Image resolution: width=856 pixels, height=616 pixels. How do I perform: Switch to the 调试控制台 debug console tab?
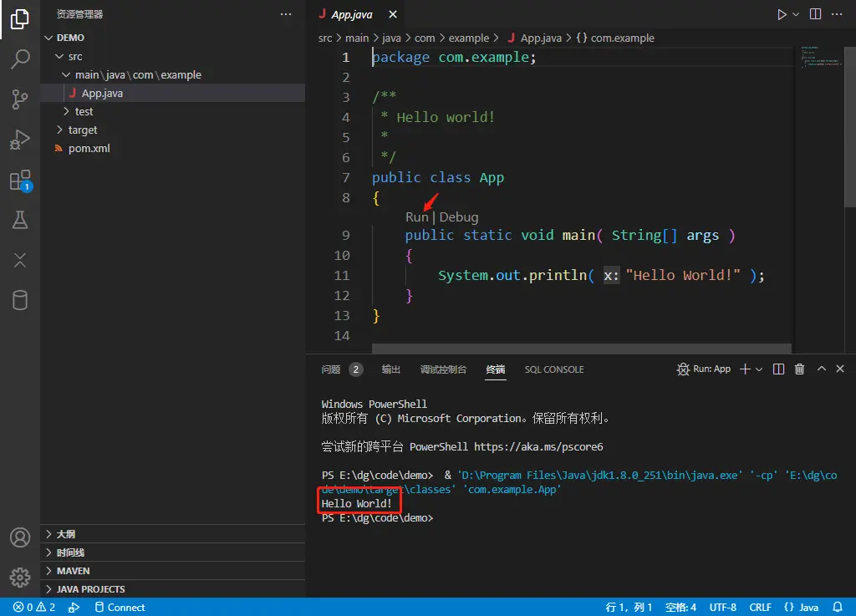coord(443,369)
